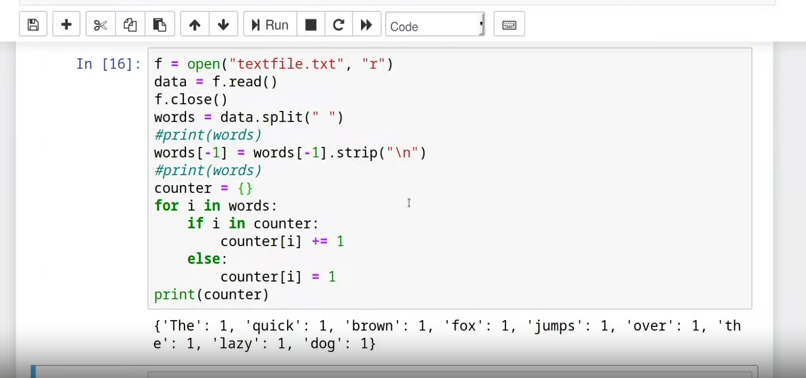Move selected cell up arrow
Viewport: 806px width, 378px height.
[x=195, y=25]
